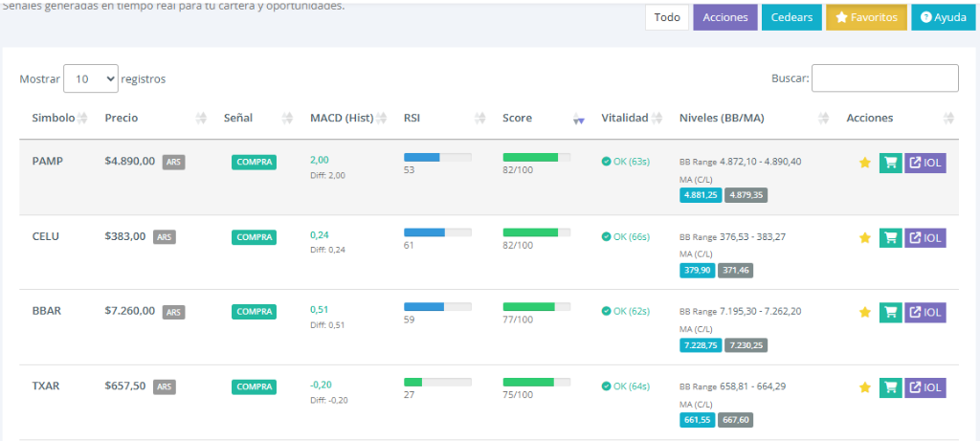Image resolution: width=980 pixels, height=441 pixels.
Task: Click the 371,46 MA badge
Action: pyautogui.click(x=736, y=271)
